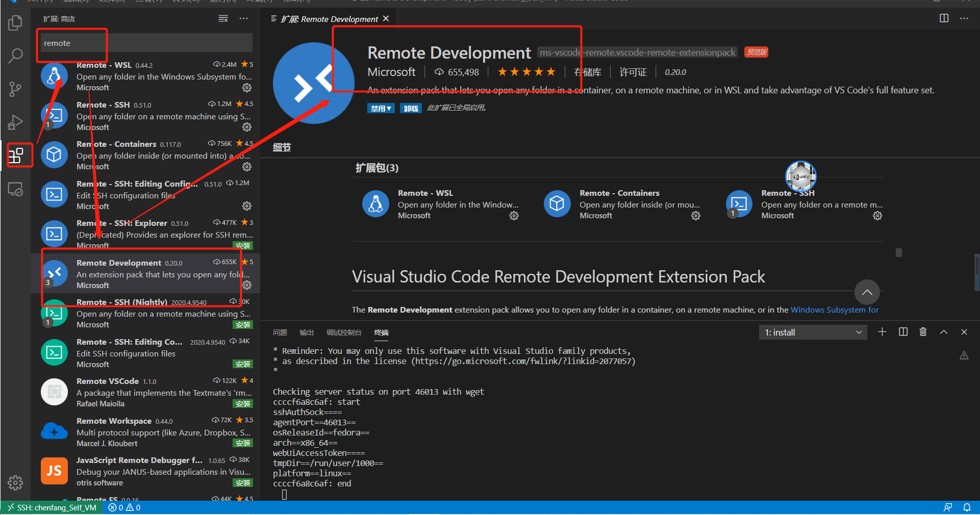Open editor more actions menu
The image size is (980, 515).
point(964,18)
